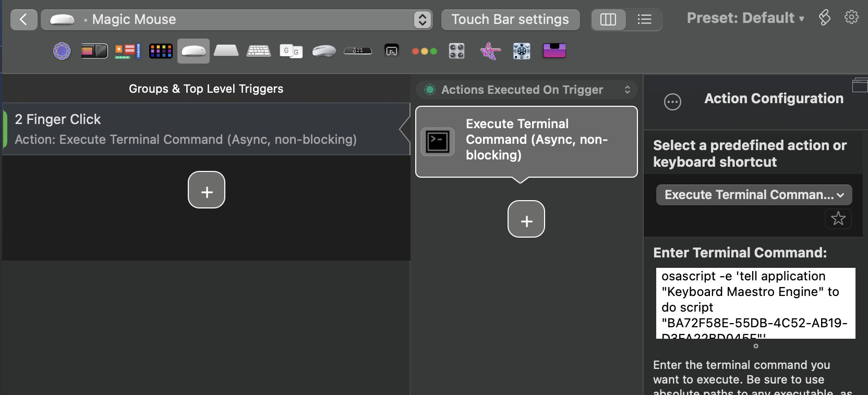Select the Trackpad trigger icon
The image size is (868, 395).
pos(226,51)
